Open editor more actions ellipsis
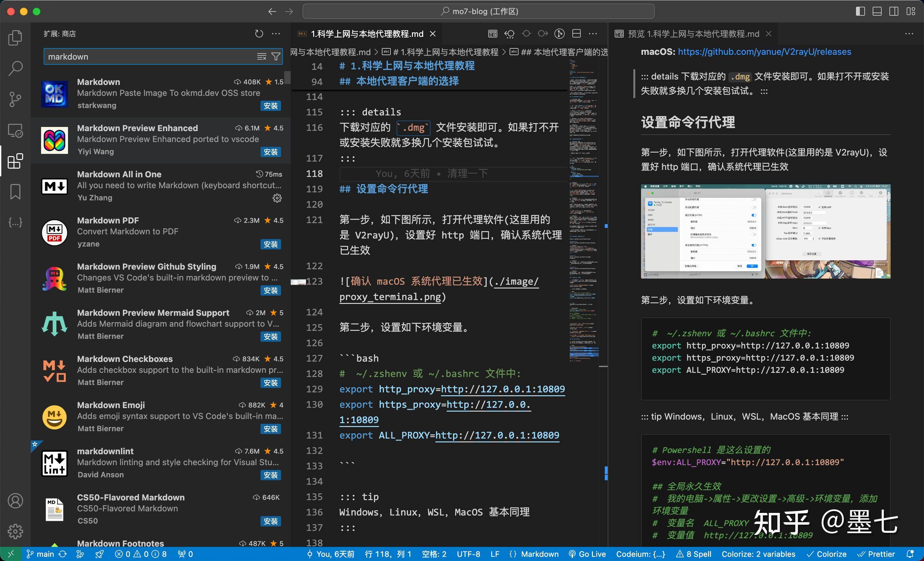Image resolution: width=924 pixels, height=561 pixels. click(x=593, y=34)
